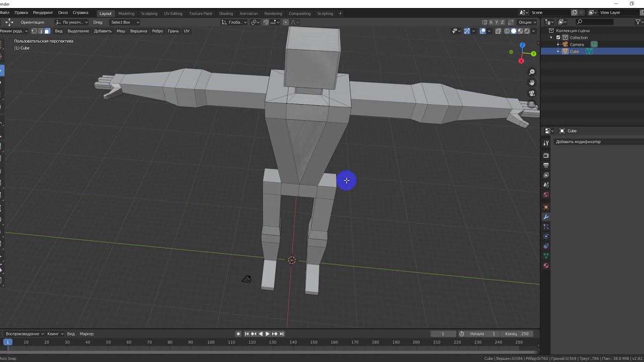Toggle X-ray display in viewport header
The image size is (644, 362).
click(498, 31)
